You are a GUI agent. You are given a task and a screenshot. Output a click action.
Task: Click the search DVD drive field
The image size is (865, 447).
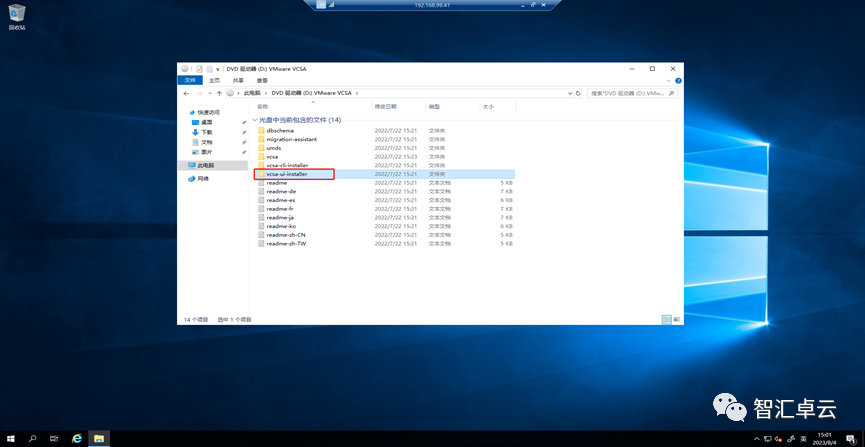tap(631, 93)
